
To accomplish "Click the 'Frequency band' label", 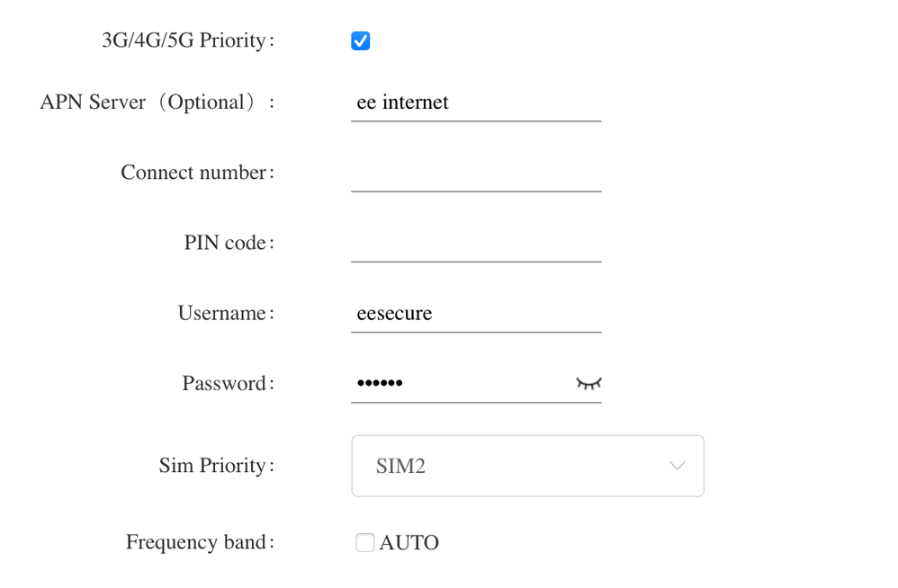I will coord(199,543).
